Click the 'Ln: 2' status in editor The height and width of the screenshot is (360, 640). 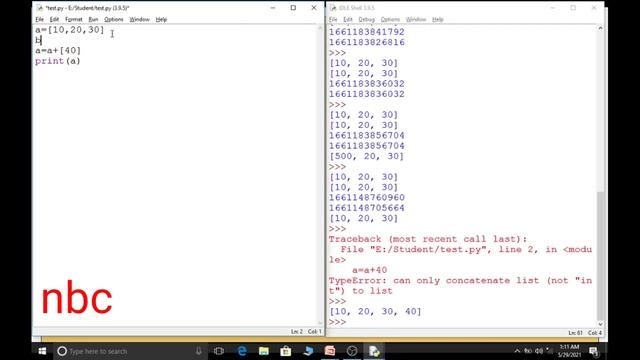297,331
